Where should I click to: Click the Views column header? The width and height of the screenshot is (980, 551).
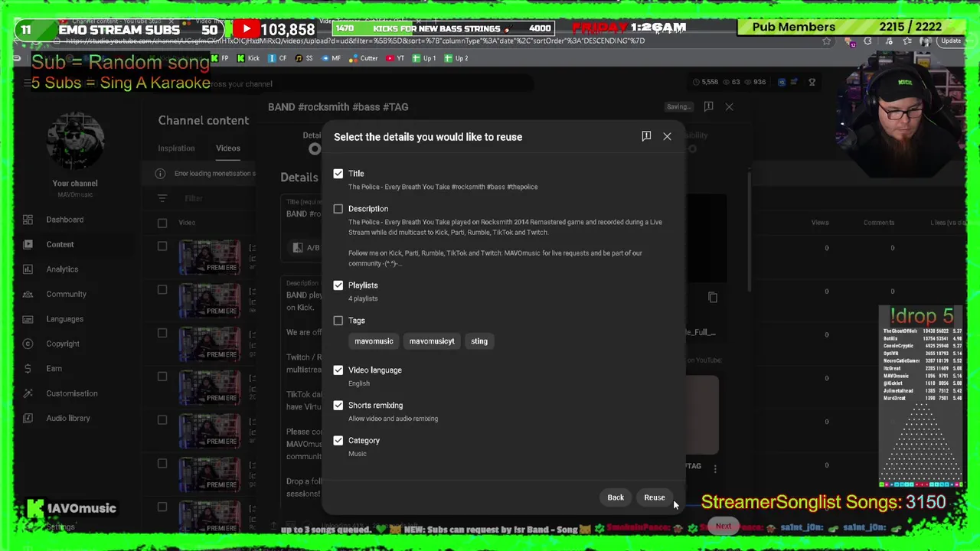point(820,223)
